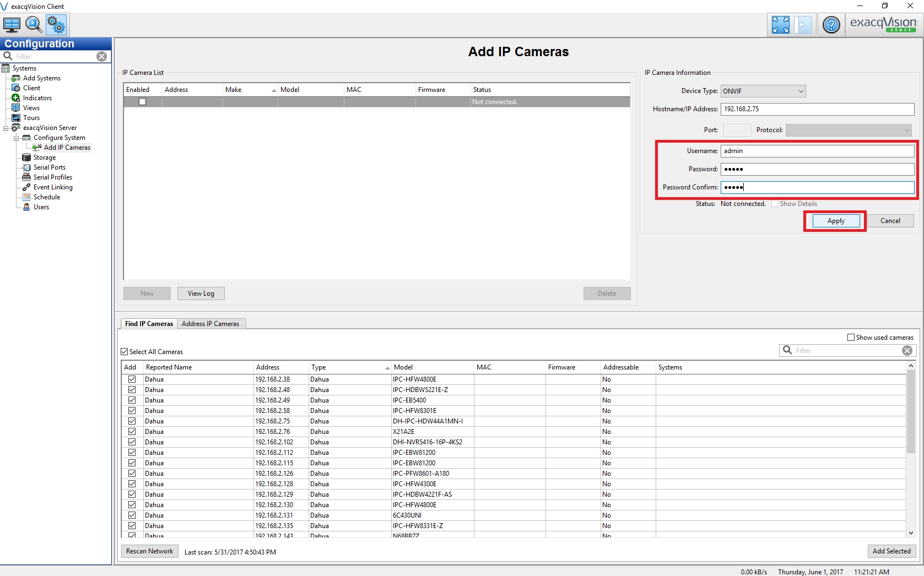The image size is (924, 576).
Task: Click the Apply button
Action: [835, 221]
